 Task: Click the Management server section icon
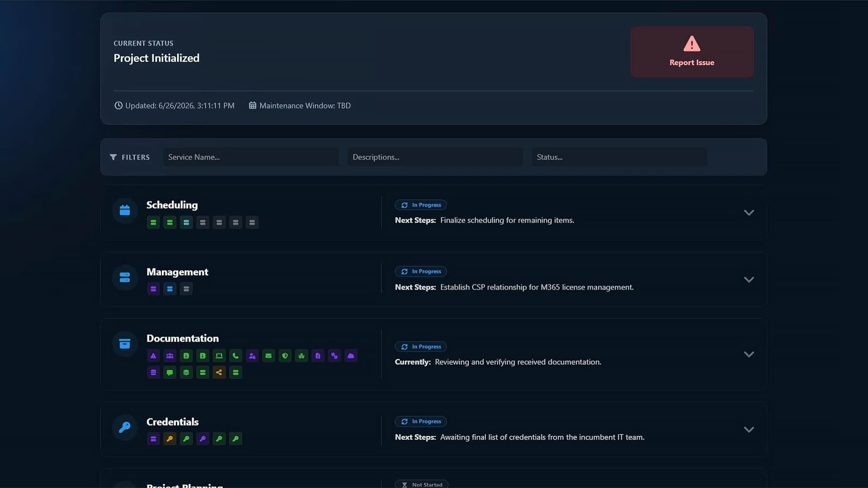point(125,277)
